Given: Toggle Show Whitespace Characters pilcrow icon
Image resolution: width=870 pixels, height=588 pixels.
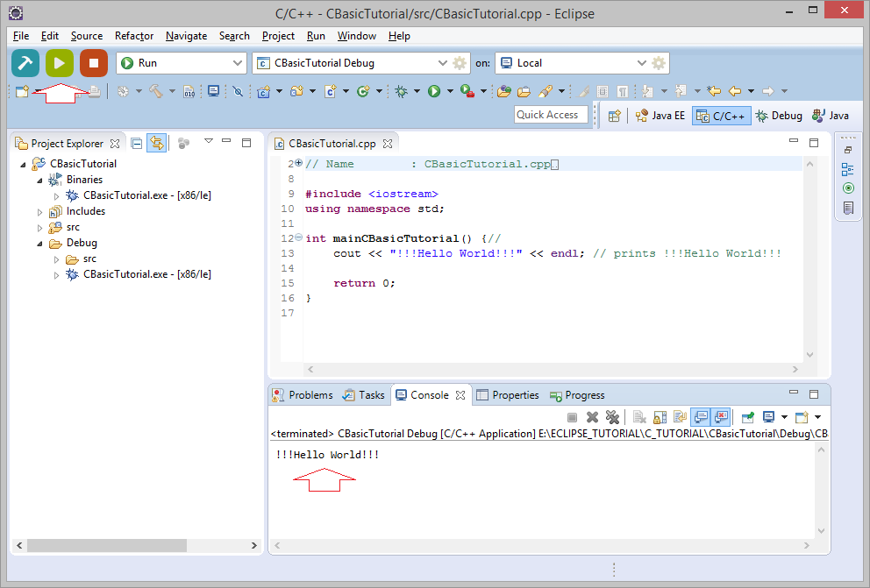Looking at the screenshot, I should coord(623,91).
